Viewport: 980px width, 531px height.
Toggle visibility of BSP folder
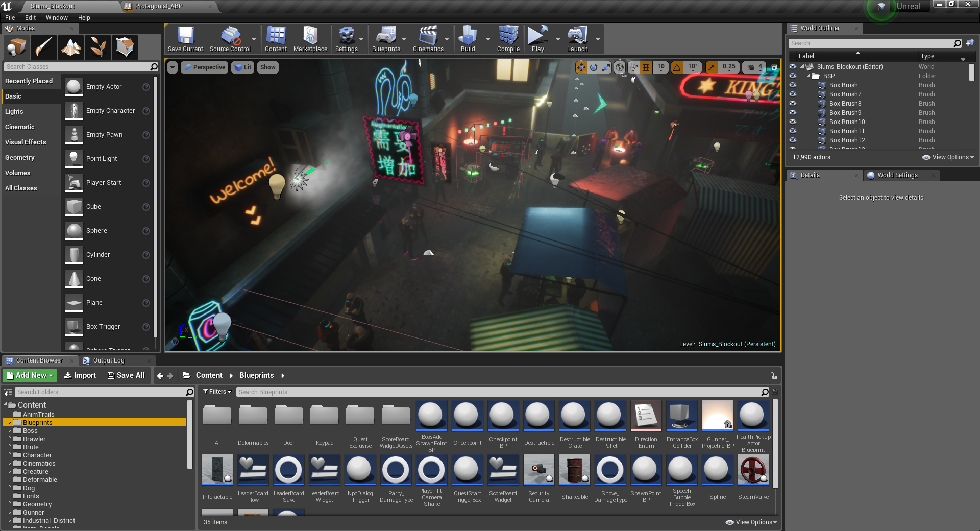coord(793,76)
